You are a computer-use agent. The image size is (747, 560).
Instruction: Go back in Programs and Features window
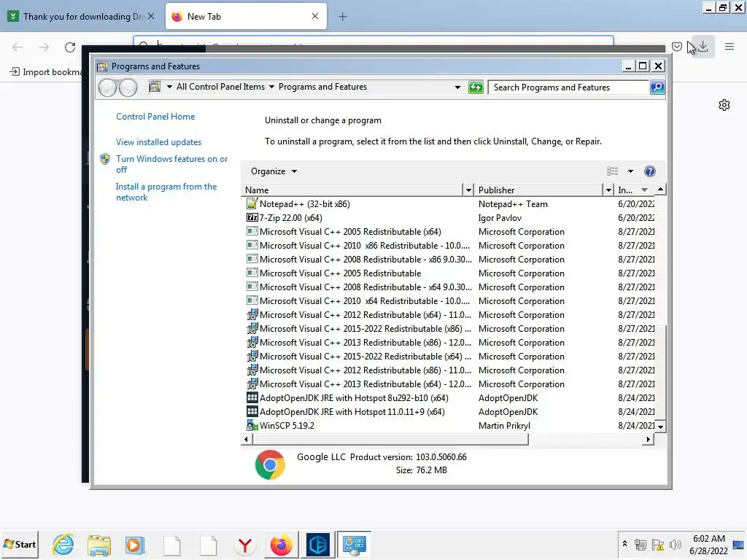[108, 87]
